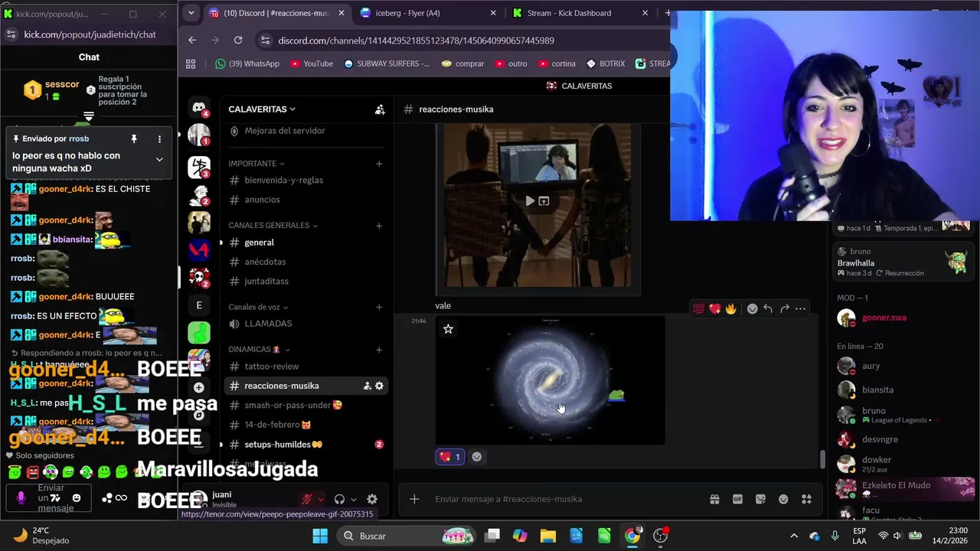Show hidden system tray icons
Screen dimensions: 980x551
click(x=793, y=536)
